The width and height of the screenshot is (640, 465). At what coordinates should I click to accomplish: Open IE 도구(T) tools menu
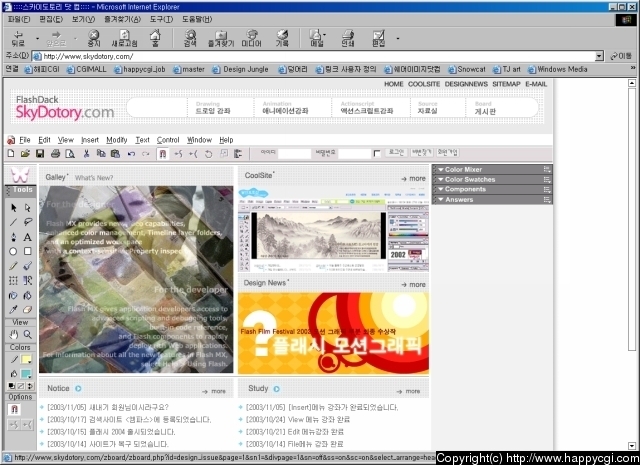coord(161,19)
